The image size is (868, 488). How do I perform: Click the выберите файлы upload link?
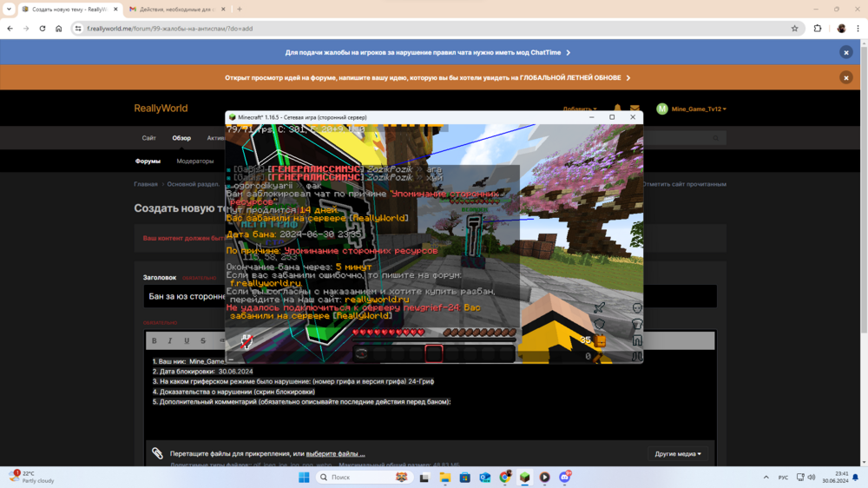335,453
